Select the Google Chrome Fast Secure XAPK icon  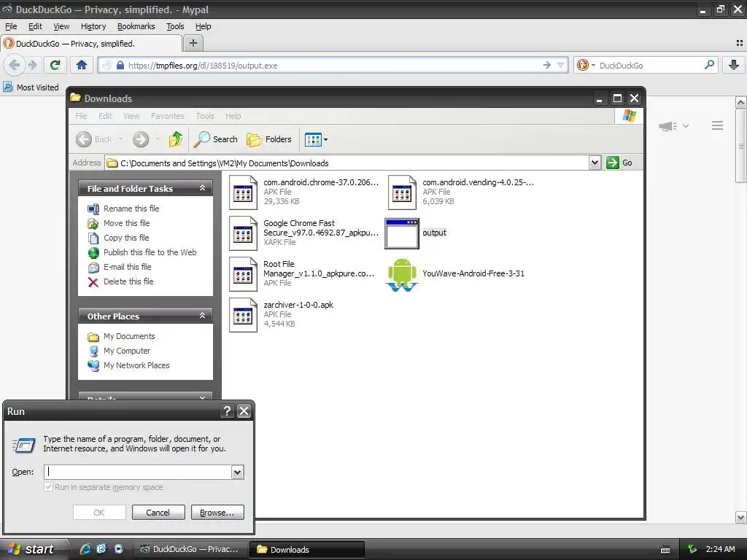tap(243, 233)
